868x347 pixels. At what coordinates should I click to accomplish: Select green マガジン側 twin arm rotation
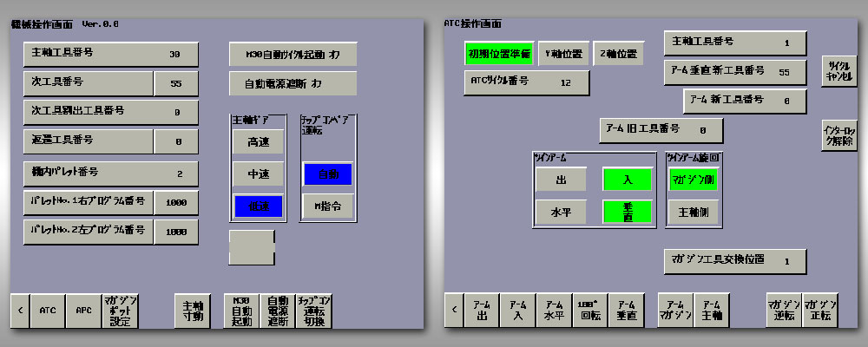coord(692,180)
